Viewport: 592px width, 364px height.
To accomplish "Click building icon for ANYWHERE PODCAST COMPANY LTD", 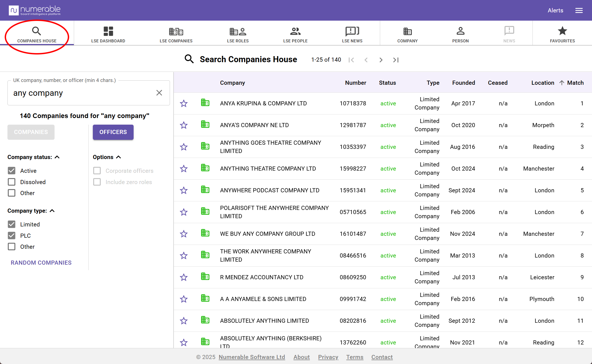I will click(205, 190).
